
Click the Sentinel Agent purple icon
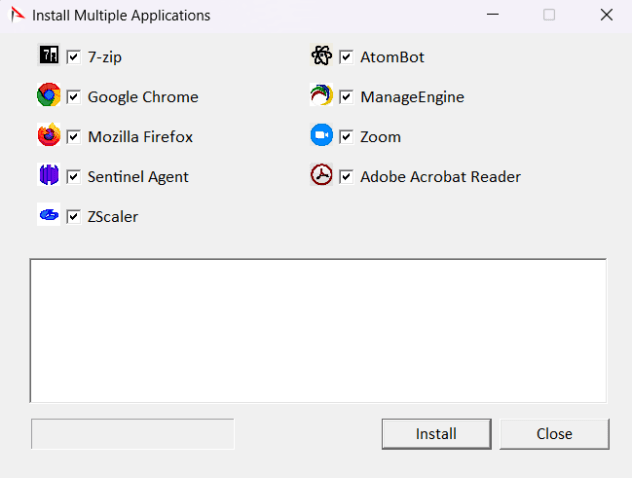click(49, 176)
